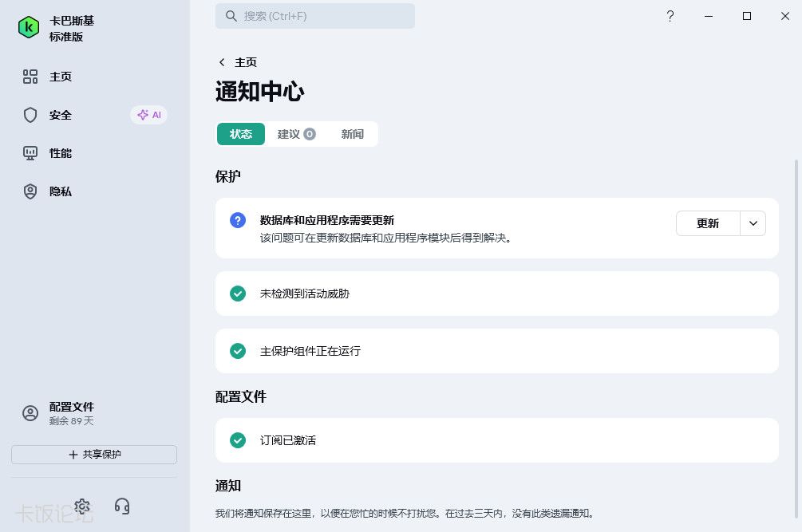Click the green check icon beside 订阅已激活
Screen dimensions: 802x532
pyautogui.click(x=238, y=440)
